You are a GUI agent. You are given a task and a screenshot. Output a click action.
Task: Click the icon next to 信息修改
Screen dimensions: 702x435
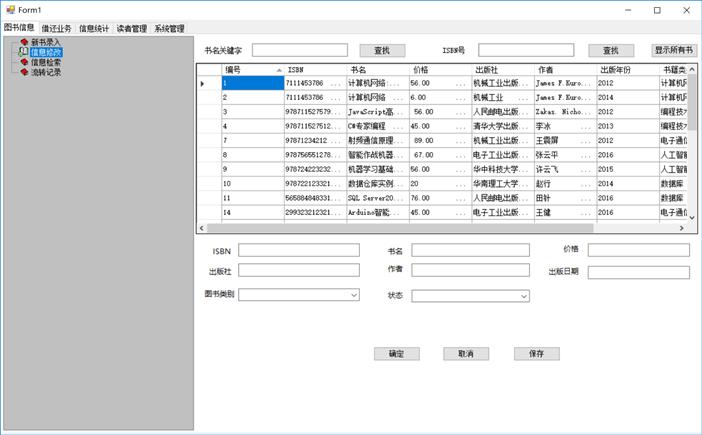click(x=24, y=52)
